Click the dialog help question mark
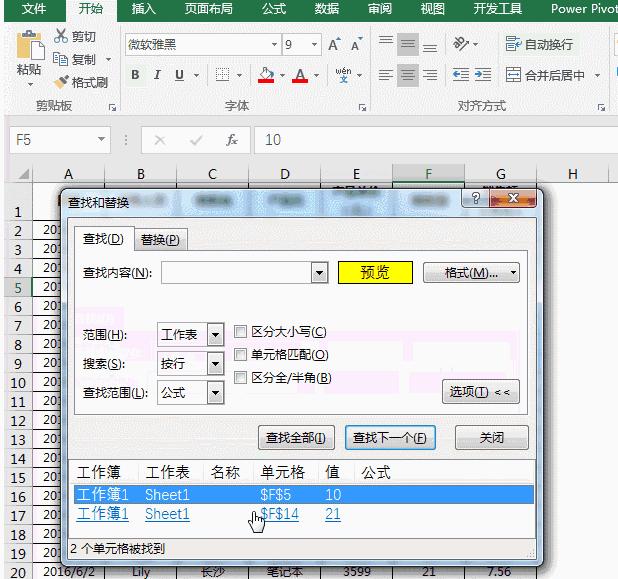The width and height of the screenshot is (618, 579). point(475,198)
